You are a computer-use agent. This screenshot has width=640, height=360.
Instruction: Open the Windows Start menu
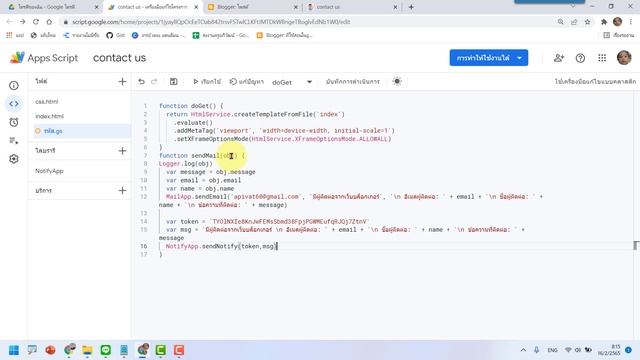(14, 350)
